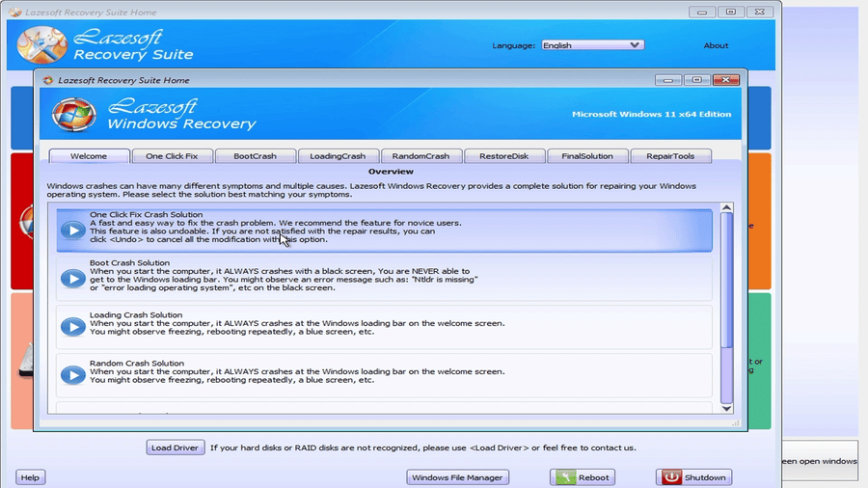The image size is (868, 488).
Task: Close the outer Lazesoft Recovery Suite window
Action: (x=760, y=12)
